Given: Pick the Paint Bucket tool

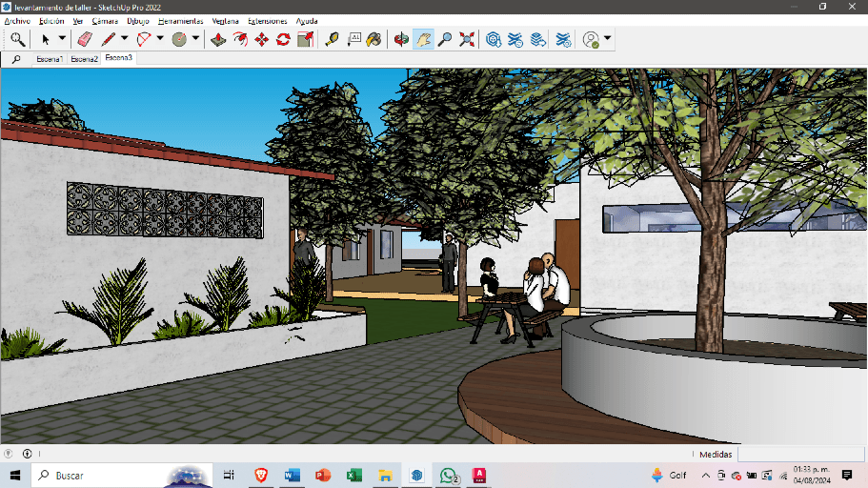Looking at the screenshot, I should (x=374, y=39).
